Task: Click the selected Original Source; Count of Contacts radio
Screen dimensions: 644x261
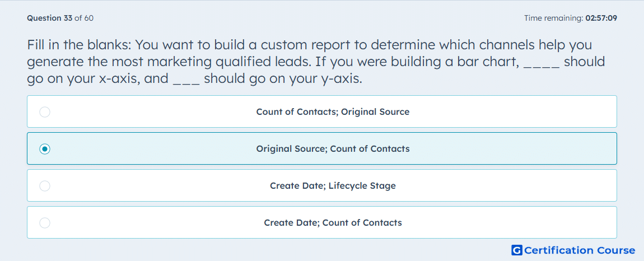Action: (x=45, y=149)
